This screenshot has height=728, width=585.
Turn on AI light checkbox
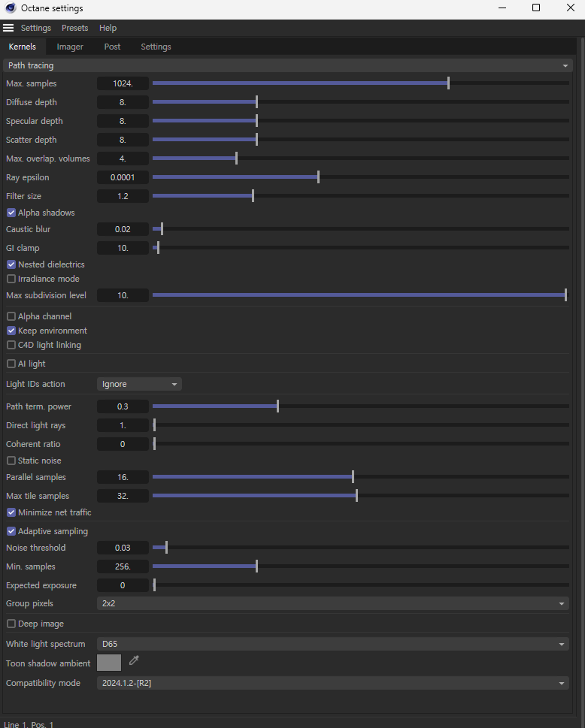click(x=11, y=364)
